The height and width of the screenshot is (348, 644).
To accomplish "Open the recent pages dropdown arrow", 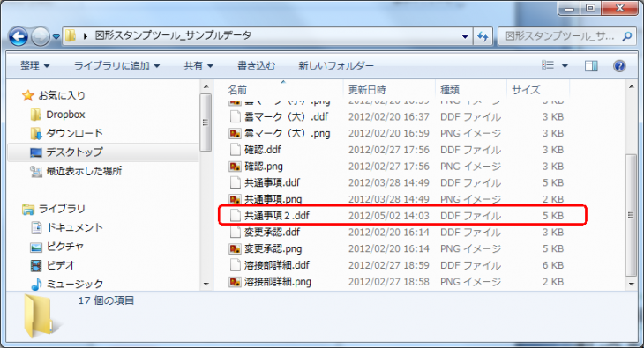I will click(56, 37).
